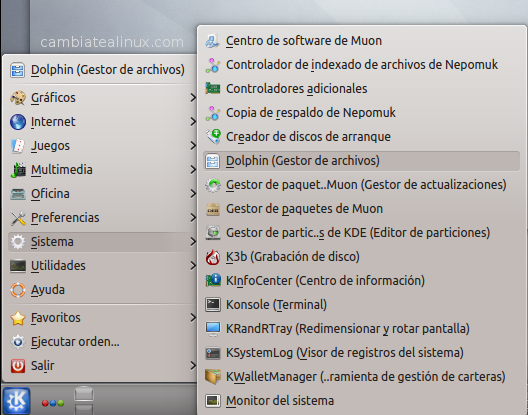Open Copia de respaldo de Nepomuk
Screen dimensions: 528x415
[361, 113]
